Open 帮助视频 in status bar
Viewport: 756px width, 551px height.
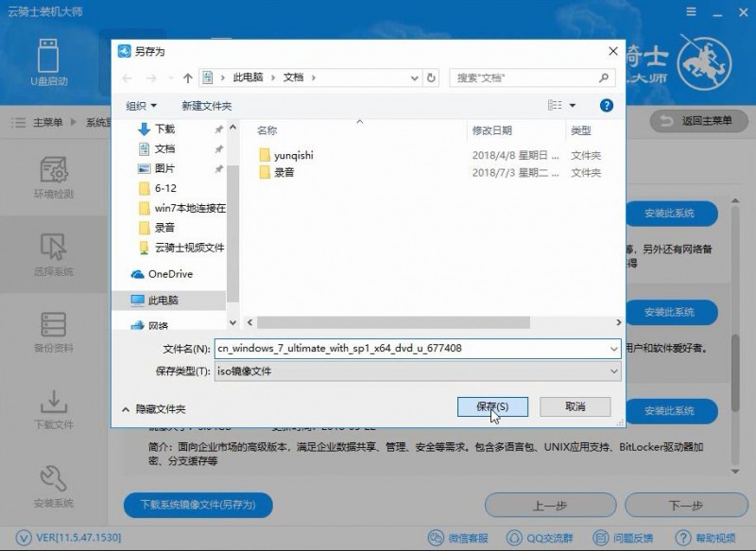(705, 538)
